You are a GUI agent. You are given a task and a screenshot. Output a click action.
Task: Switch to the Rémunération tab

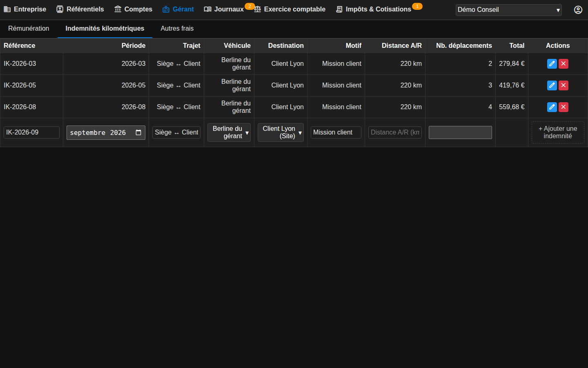(x=29, y=29)
